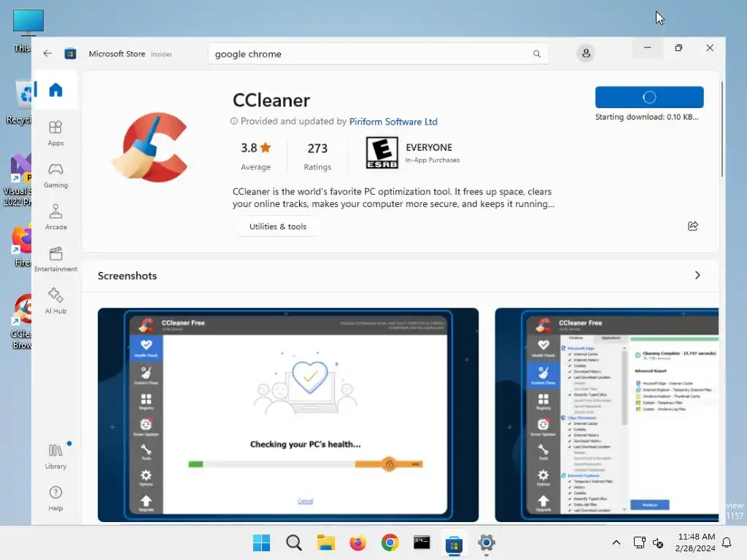The height and width of the screenshot is (560, 747).
Task: Open the Cleaning Complete screenshot thumbnail
Action: [606, 415]
